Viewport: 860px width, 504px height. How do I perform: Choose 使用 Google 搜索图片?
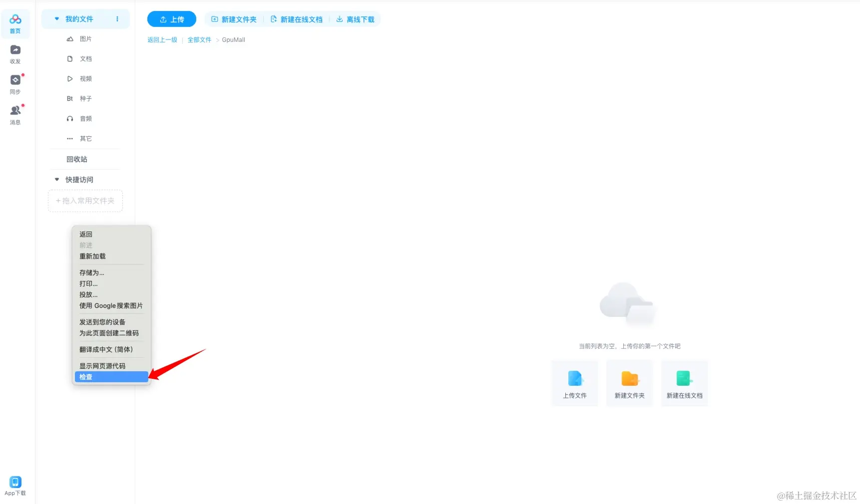pyautogui.click(x=111, y=305)
